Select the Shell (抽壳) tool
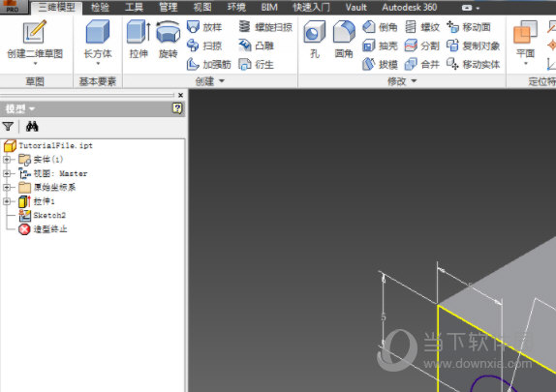556x392 pixels. 380,45
